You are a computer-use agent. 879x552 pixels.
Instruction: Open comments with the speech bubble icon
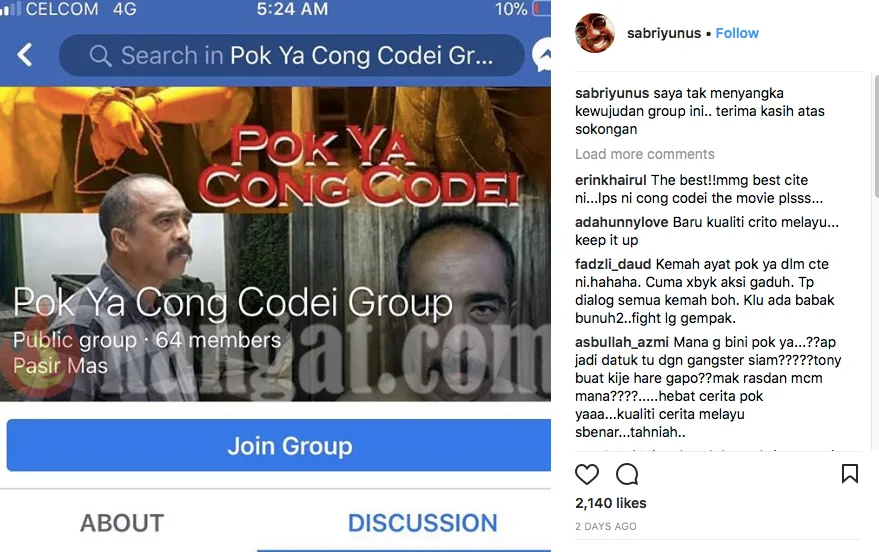[x=627, y=474]
